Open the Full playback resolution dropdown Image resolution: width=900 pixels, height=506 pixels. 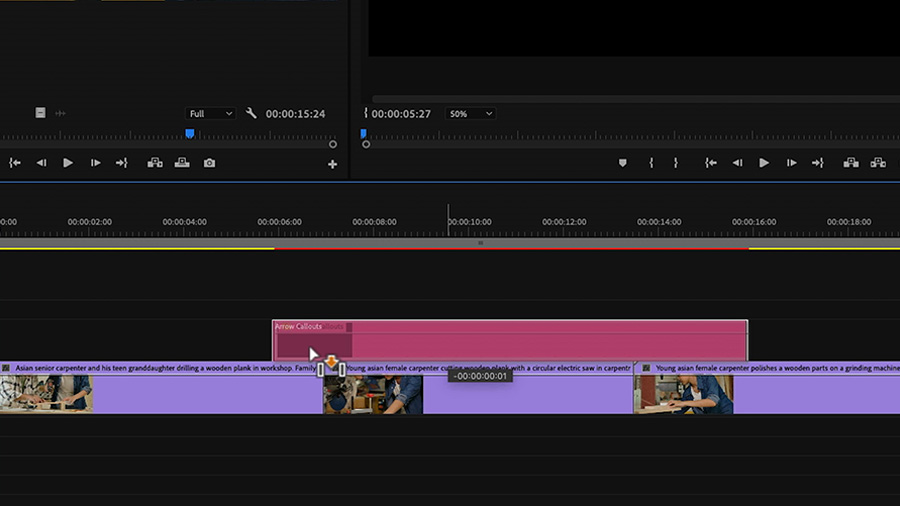pos(211,114)
